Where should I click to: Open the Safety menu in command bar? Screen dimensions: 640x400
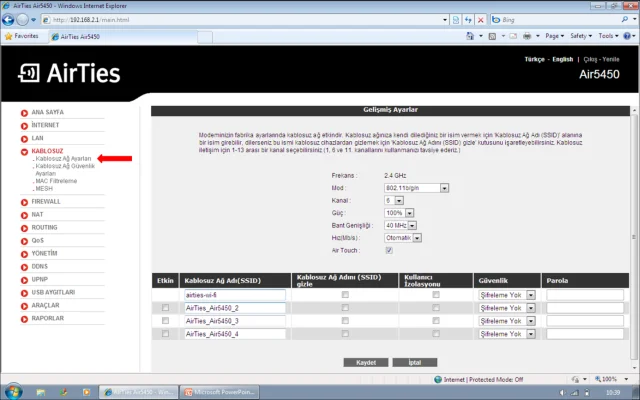(x=581, y=36)
